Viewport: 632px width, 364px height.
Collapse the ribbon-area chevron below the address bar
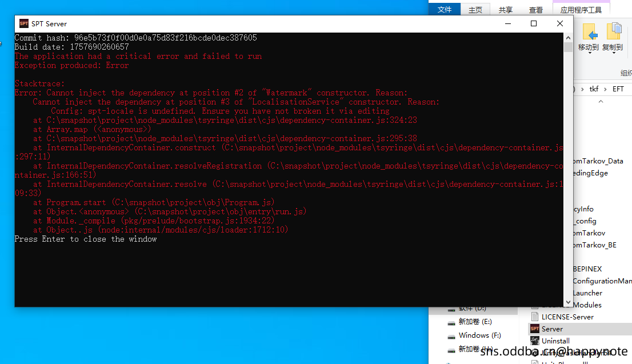click(x=601, y=101)
